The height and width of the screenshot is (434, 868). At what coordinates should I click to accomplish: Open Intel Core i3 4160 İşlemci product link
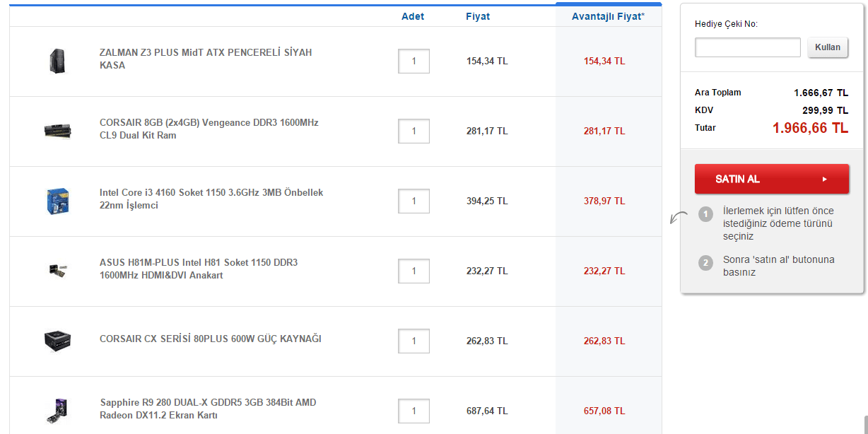pyautogui.click(x=211, y=199)
